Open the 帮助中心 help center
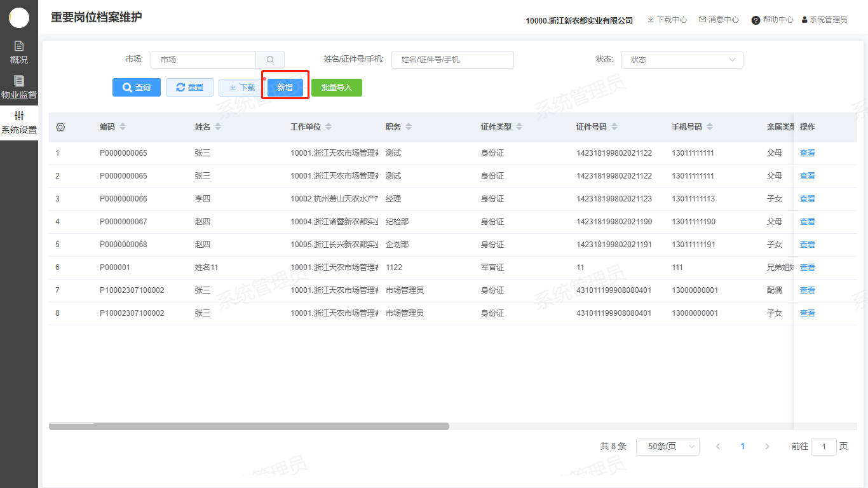 pyautogui.click(x=772, y=20)
